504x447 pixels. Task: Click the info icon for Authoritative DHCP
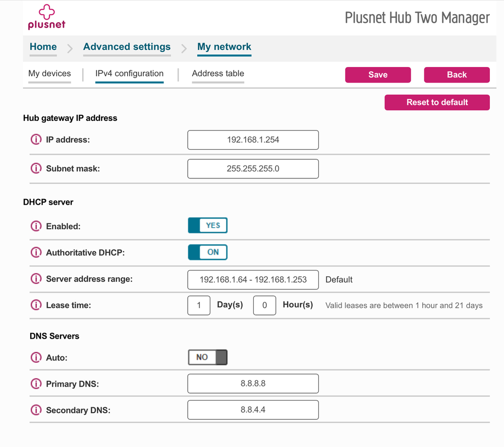[x=36, y=252]
